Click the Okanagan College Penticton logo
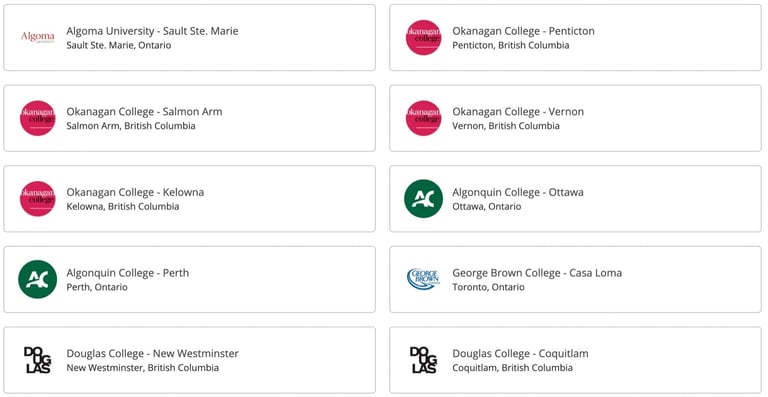 coord(423,38)
